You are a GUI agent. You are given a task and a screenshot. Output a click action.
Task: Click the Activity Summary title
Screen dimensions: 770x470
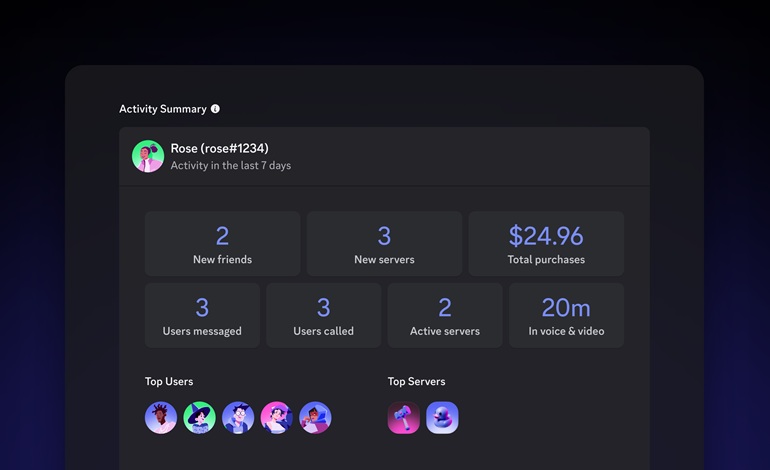162,109
